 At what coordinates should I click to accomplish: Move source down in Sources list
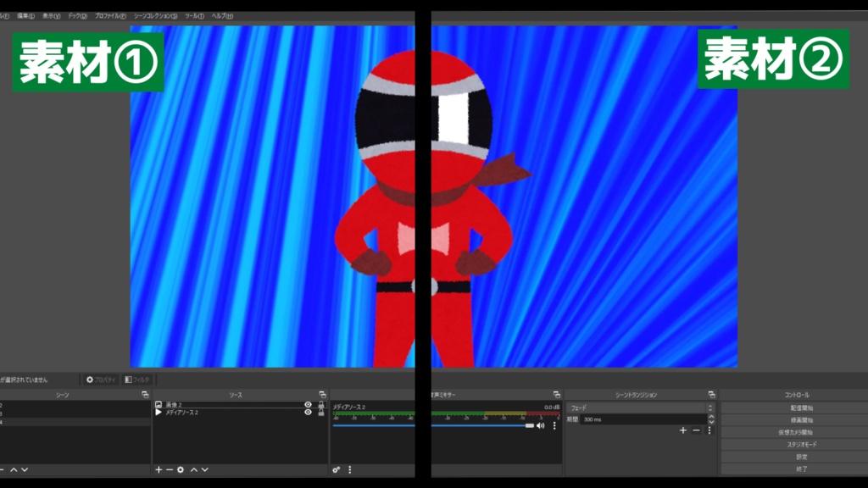coord(205,469)
